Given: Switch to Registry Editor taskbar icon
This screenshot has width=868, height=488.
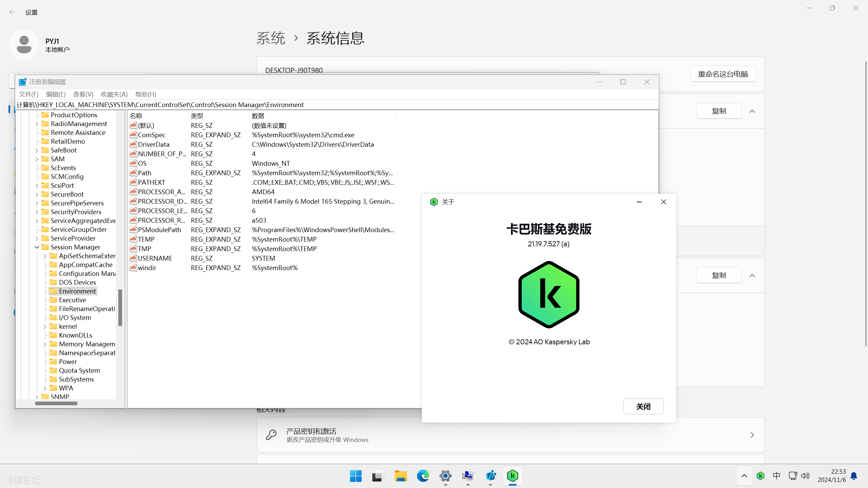Looking at the screenshot, I should pyautogui.click(x=491, y=476).
